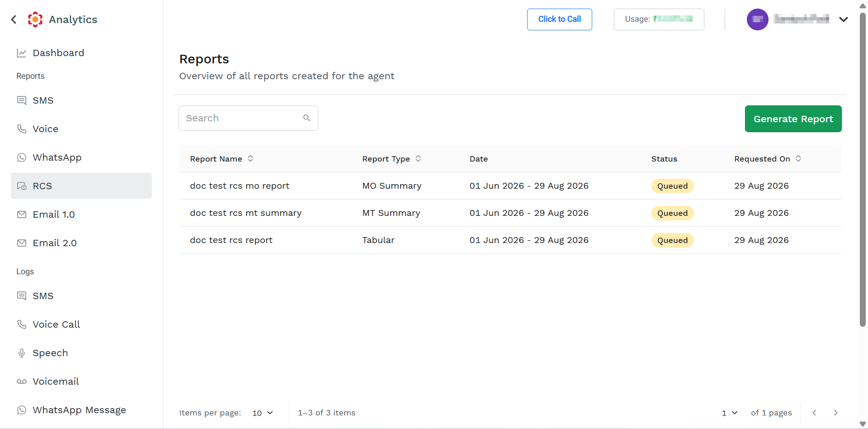Click into the Search input field
Image resolution: width=868 pixels, height=429 pixels.
[x=248, y=118]
